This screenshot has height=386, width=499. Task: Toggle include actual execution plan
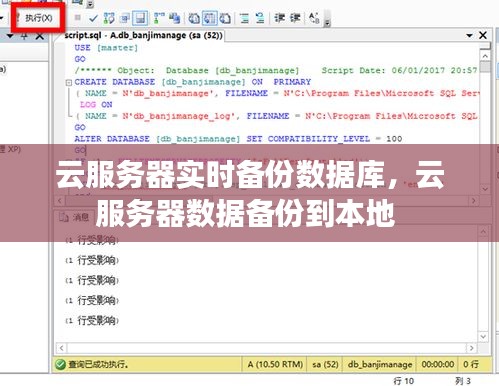coord(159,18)
